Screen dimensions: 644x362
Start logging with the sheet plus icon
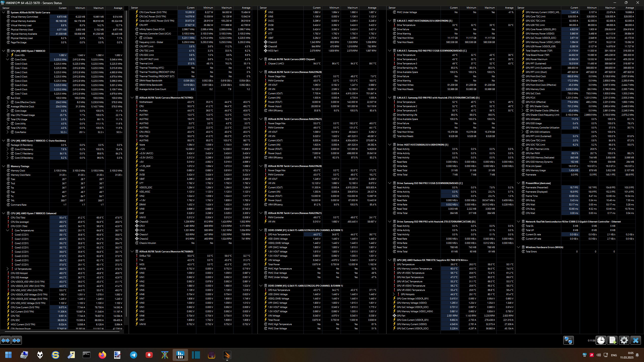coord(612,340)
